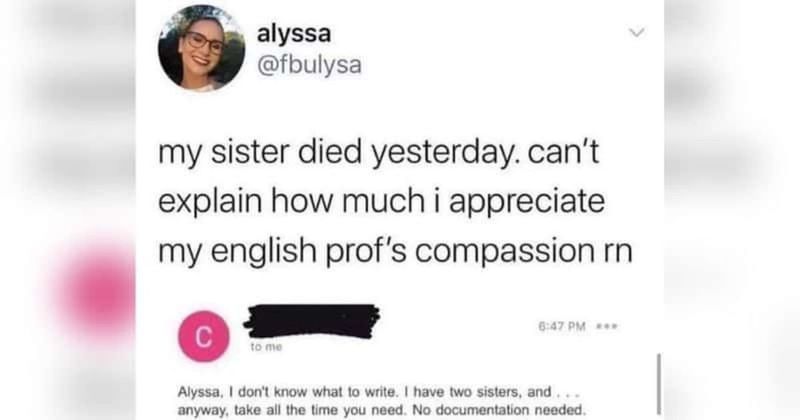
Task: Click the line "my english prof's compassion rn"
Action: click(395, 250)
